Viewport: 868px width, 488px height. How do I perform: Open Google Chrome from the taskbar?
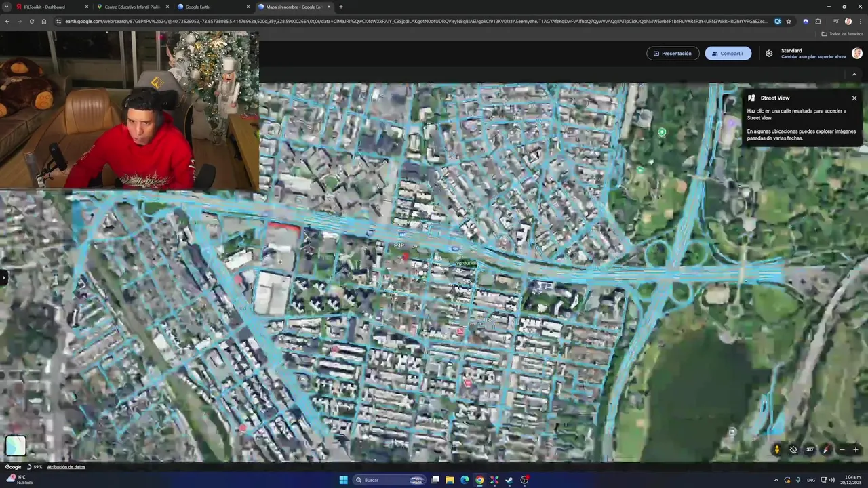point(479,480)
